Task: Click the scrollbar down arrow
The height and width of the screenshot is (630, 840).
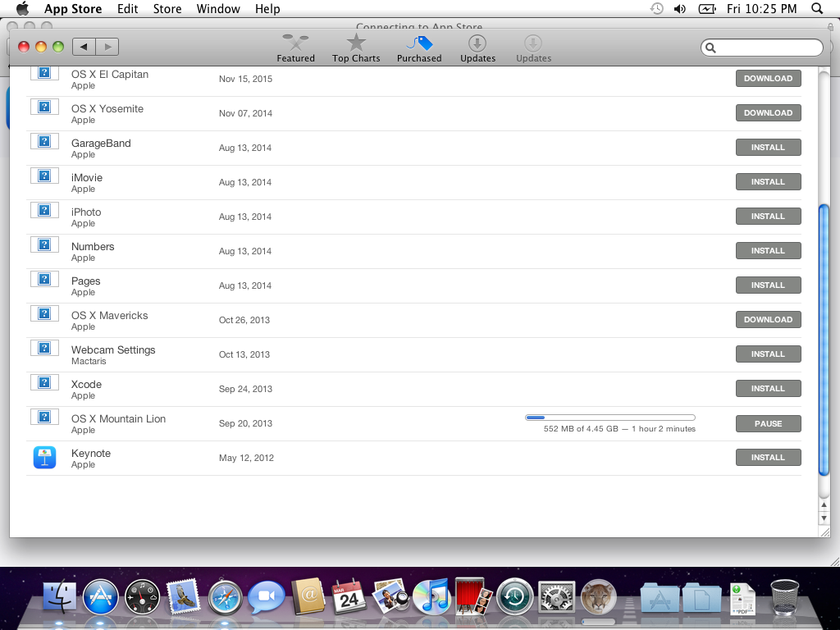Action: (x=824, y=518)
